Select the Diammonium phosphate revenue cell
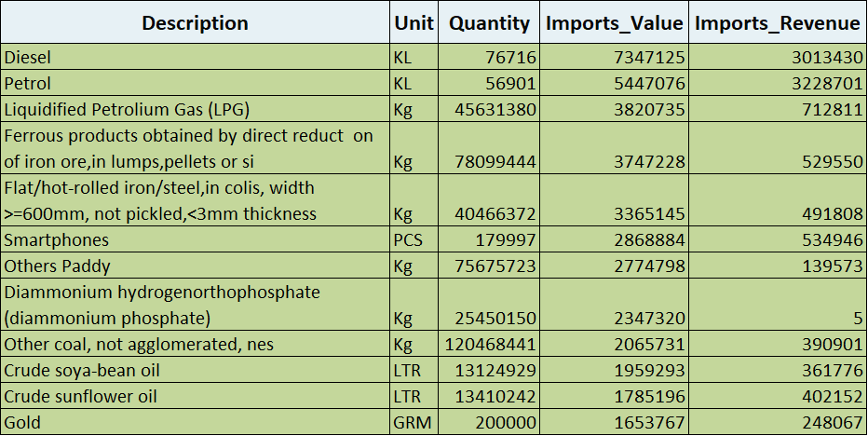868x436 pixels. pyautogui.click(x=778, y=305)
